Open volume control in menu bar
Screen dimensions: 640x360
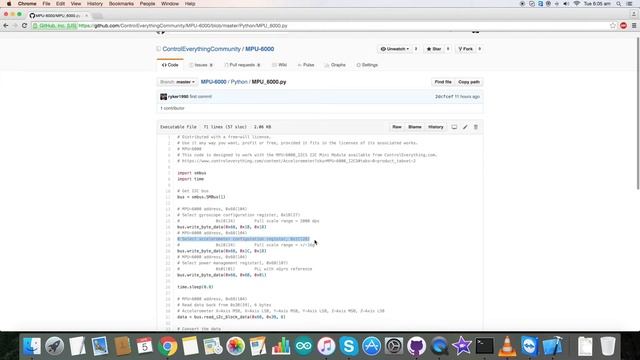pyautogui.click(x=566, y=4)
